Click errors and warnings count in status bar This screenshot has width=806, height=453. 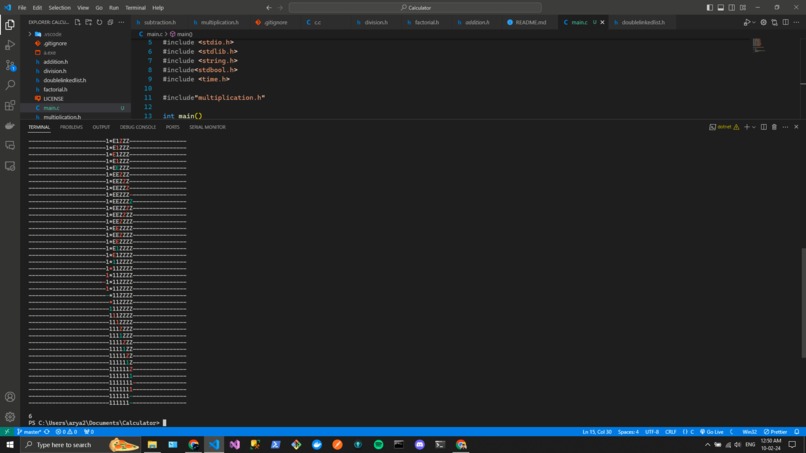[66, 432]
